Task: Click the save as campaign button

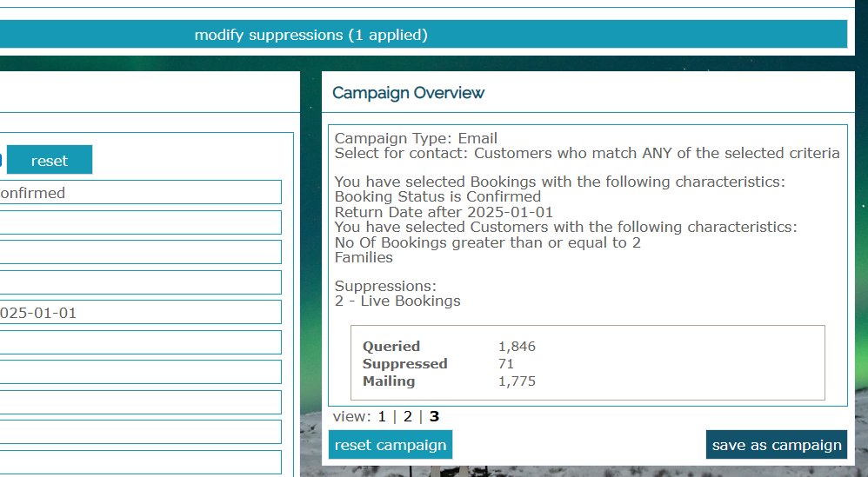Action: click(777, 445)
